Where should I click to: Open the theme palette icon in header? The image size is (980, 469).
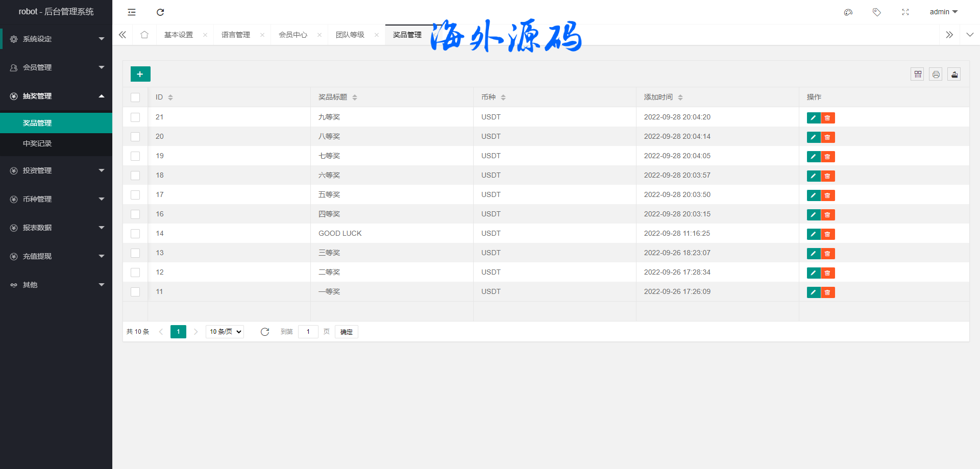point(848,12)
